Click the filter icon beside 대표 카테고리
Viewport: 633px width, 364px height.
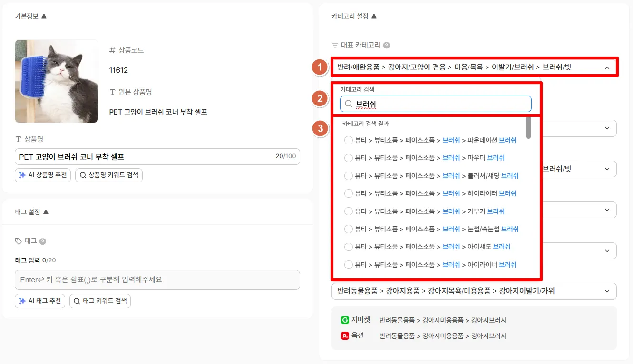point(335,46)
